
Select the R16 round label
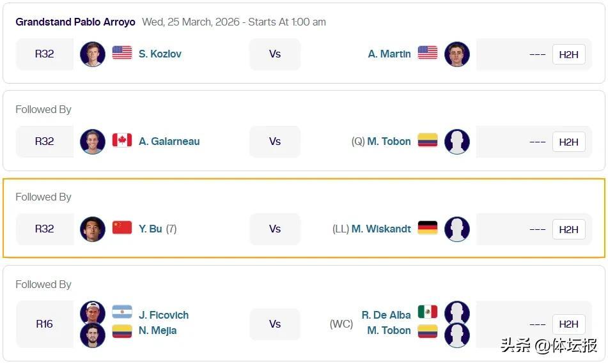pyautogui.click(x=44, y=324)
